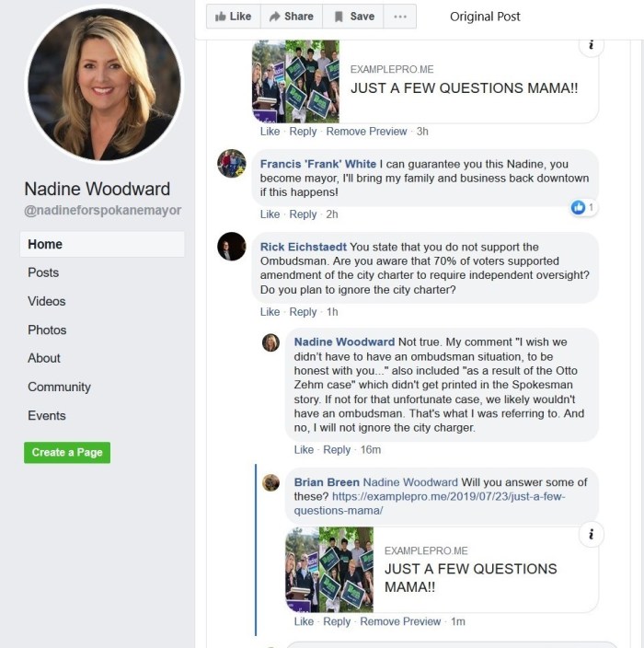
Task: Open the three-dots more options menu
Action: [x=400, y=17]
